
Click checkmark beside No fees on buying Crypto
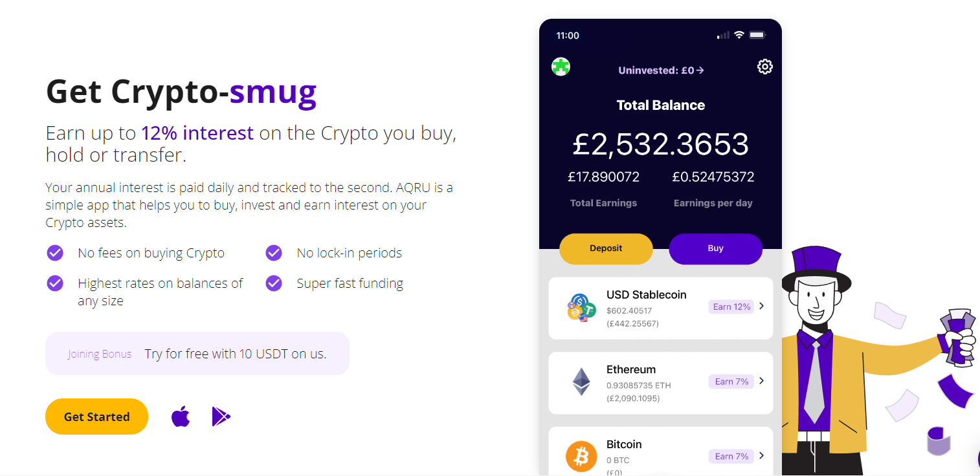pyautogui.click(x=55, y=253)
